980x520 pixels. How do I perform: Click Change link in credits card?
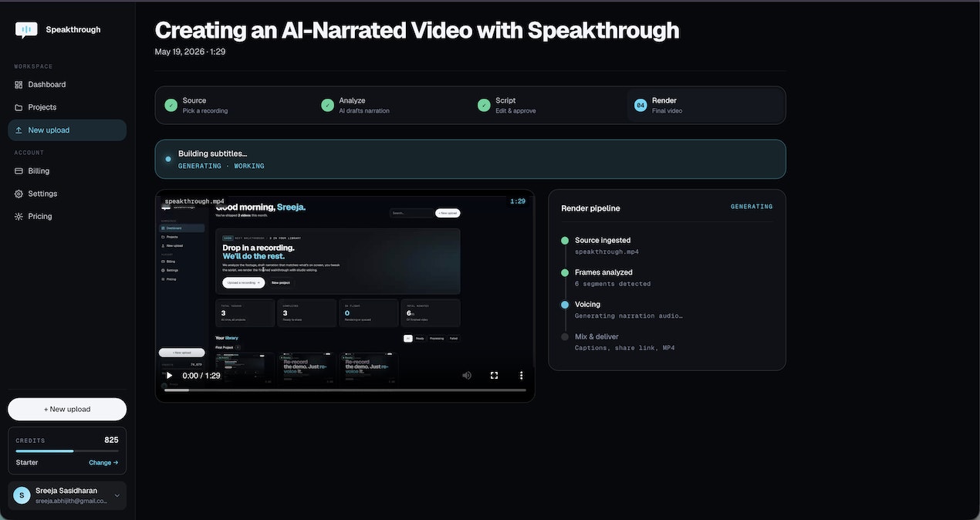(x=103, y=462)
